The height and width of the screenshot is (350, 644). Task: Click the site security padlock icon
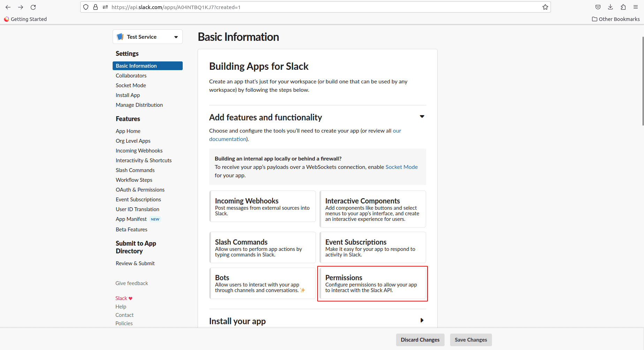coord(96,7)
